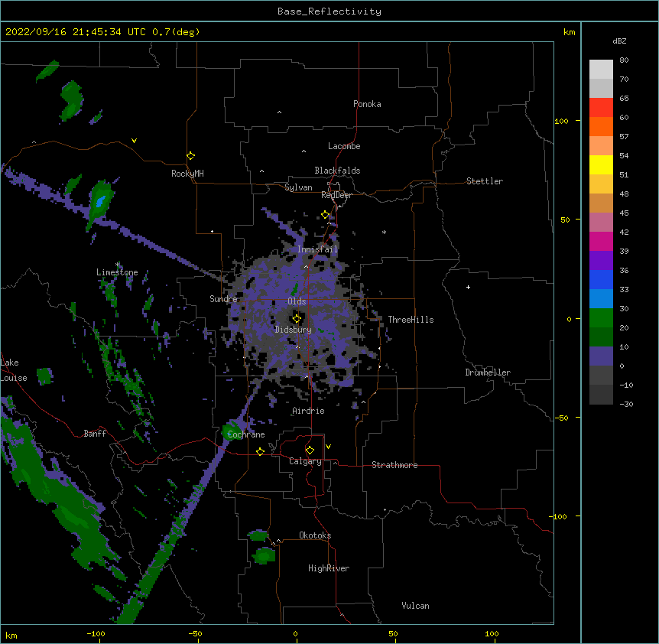
Task: Click the asterisk marker east of Innisfail
Action: [384, 232]
